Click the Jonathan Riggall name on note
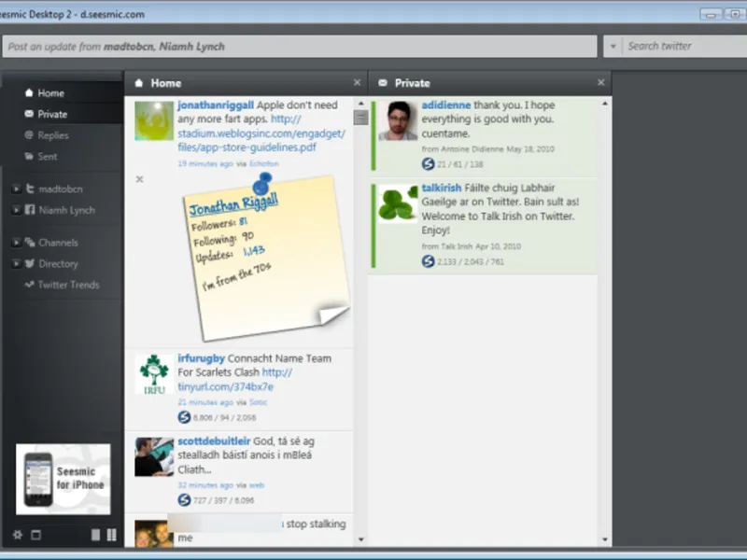This screenshot has width=747, height=560. point(233,203)
